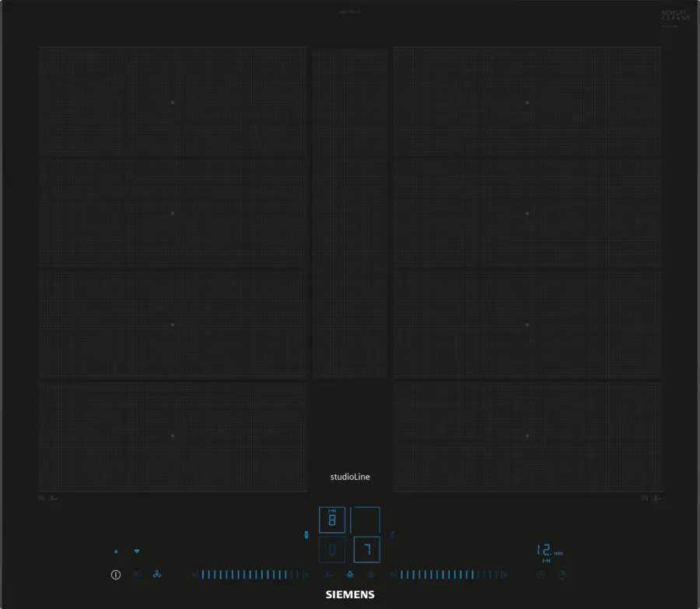This screenshot has width=700, height=609.
Task: Set power level on right slider bar
Action: click(x=449, y=575)
